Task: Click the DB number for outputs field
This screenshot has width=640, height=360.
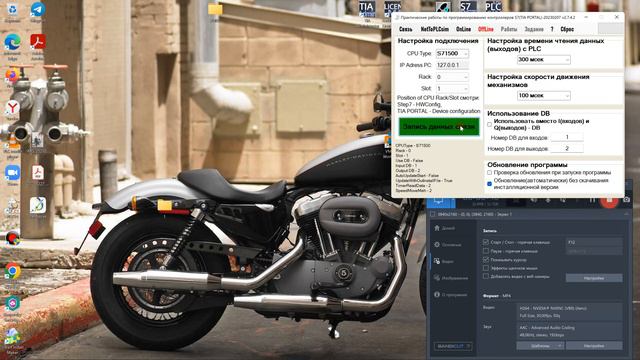Action: [567, 149]
